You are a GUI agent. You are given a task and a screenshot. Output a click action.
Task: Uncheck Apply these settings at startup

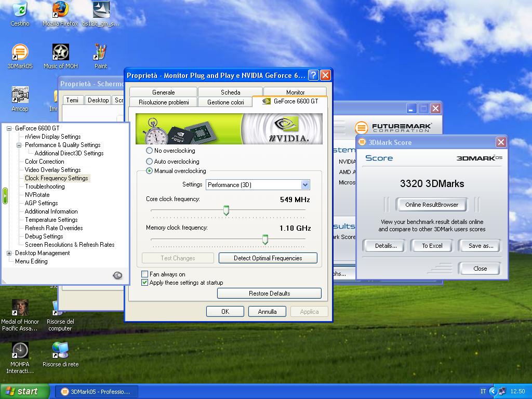pos(182,282)
